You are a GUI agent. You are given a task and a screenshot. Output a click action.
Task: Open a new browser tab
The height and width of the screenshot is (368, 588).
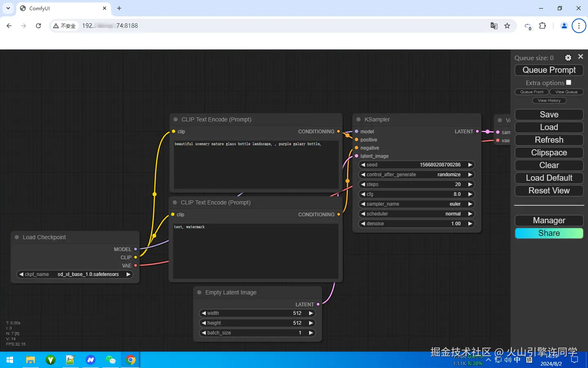tap(119, 8)
